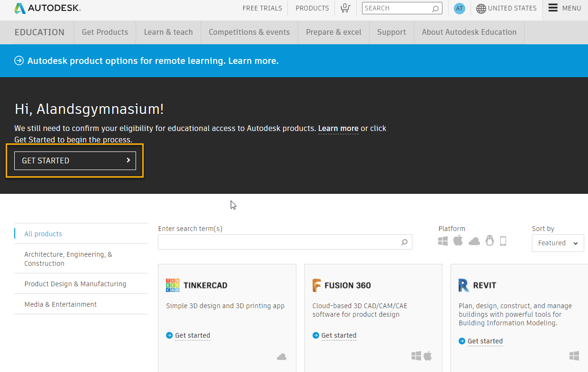Screen dimensions: 588x372
Task: Click the TINKERCAD product title
Action: coord(206,285)
